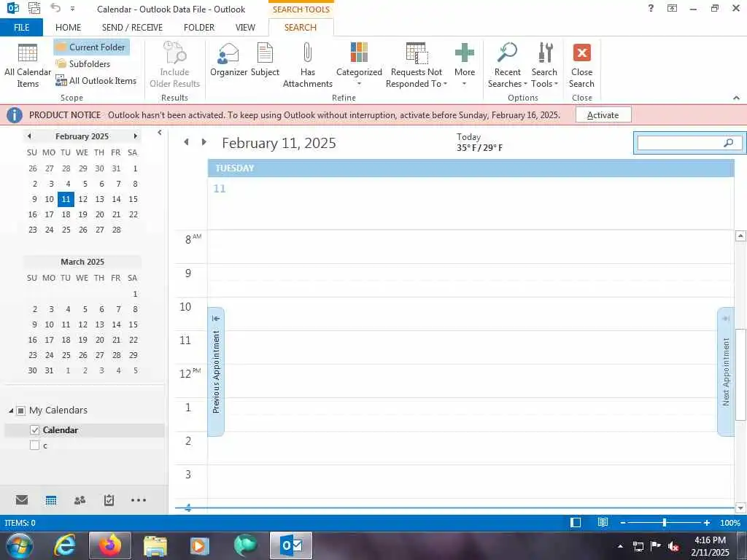Uncheck the Calendar checkbox
Screen dimensions: 747x560
[x=34, y=430]
